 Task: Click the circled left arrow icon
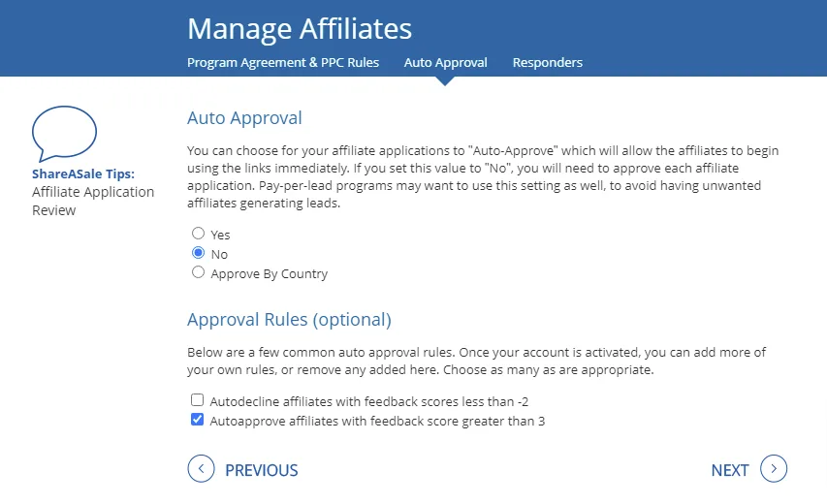click(201, 469)
